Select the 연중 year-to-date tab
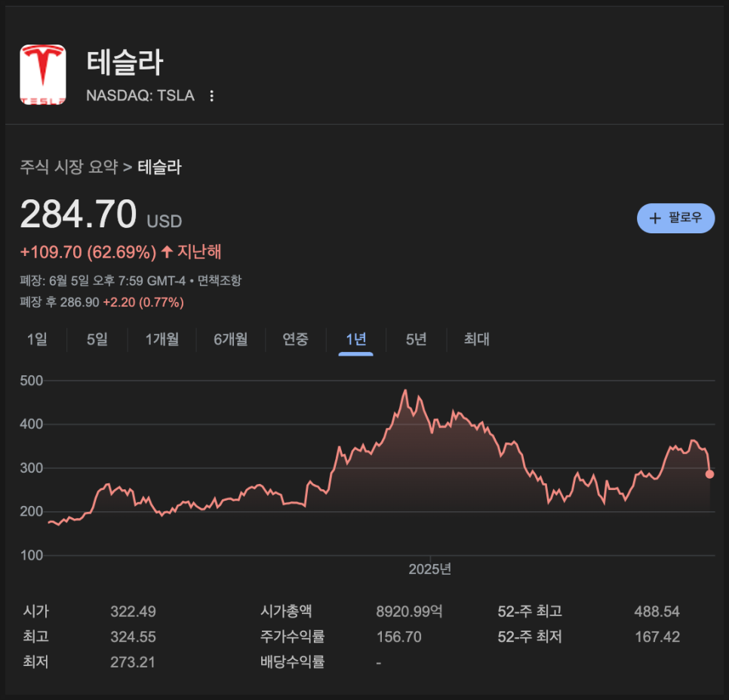Image resolution: width=729 pixels, height=700 pixels. (x=295, y=339)
